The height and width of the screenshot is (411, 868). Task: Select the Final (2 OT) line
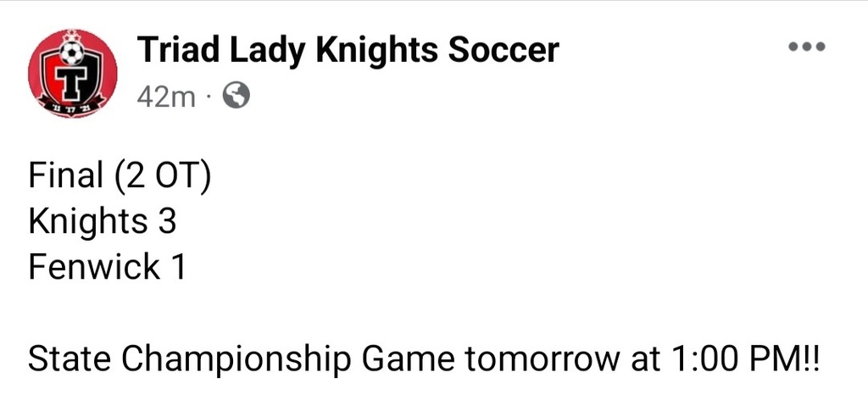pyautogui.click(x=120, y=176)
